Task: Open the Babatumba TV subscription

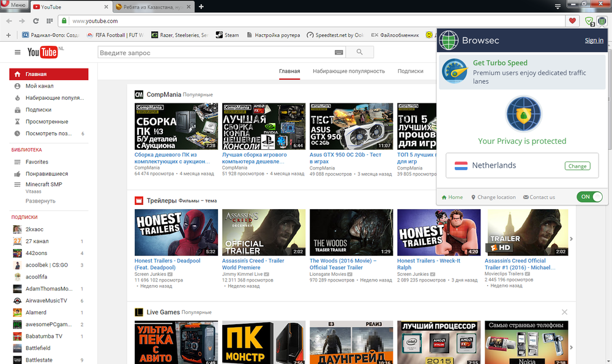Action: (49, 336)
